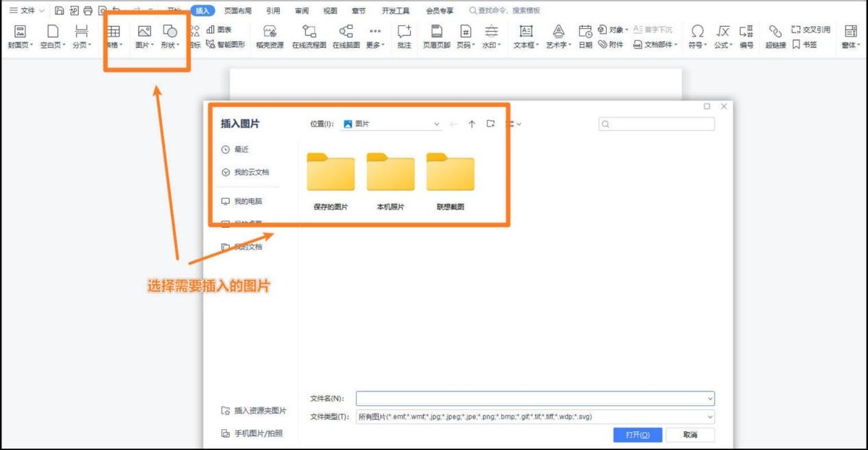
Task: Insert a 文本框 text box
Action: (524, 38)
